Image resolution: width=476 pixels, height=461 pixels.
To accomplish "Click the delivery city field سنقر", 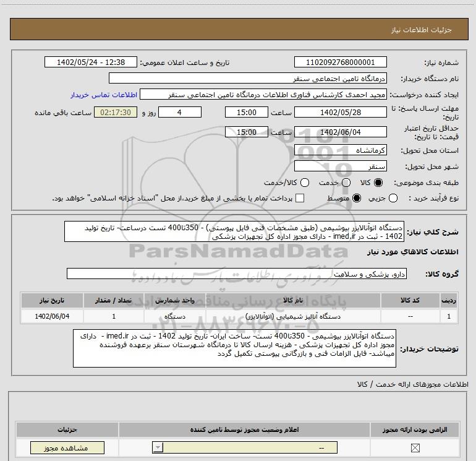I will point(340,166).
